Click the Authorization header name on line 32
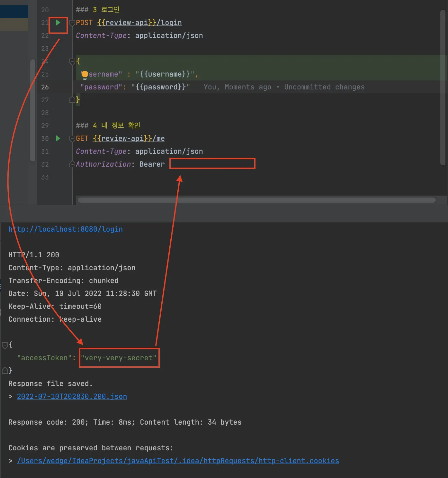The width and height of the screenshot is (448, 478). tap(103, 164)
